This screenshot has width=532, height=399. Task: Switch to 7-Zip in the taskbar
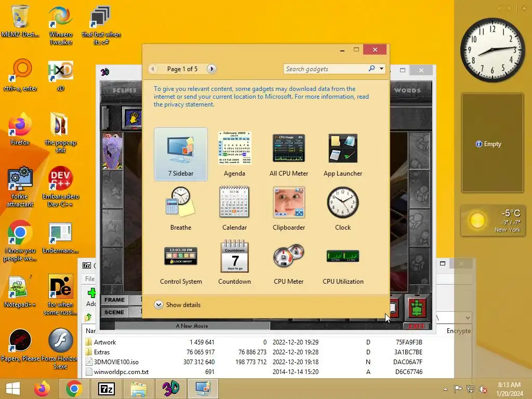coord(106,389)
